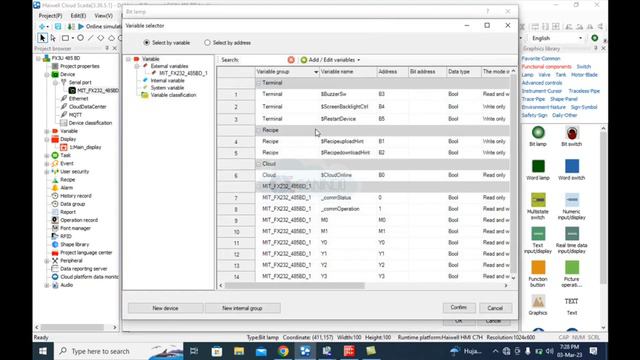
Task: Open User security in Project Browser
Action: pos(74,171)
